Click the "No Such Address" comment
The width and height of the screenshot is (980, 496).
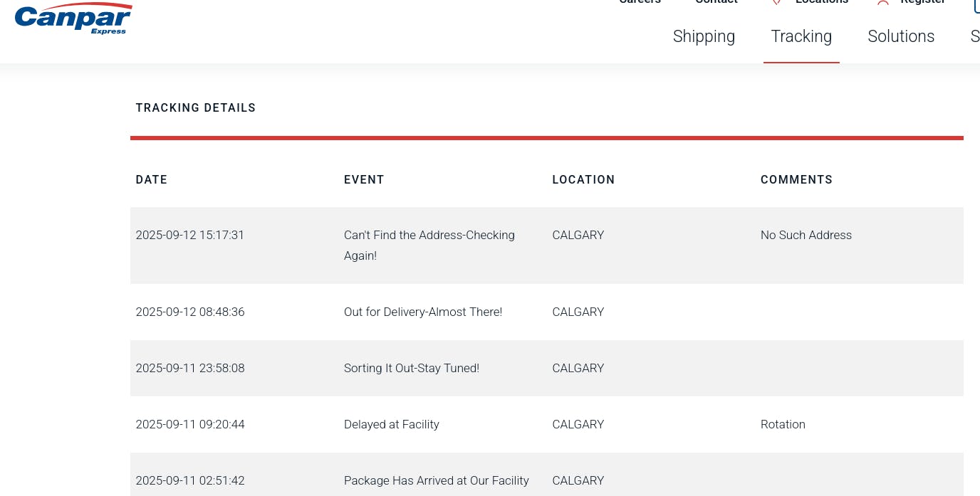coord(806,236)
